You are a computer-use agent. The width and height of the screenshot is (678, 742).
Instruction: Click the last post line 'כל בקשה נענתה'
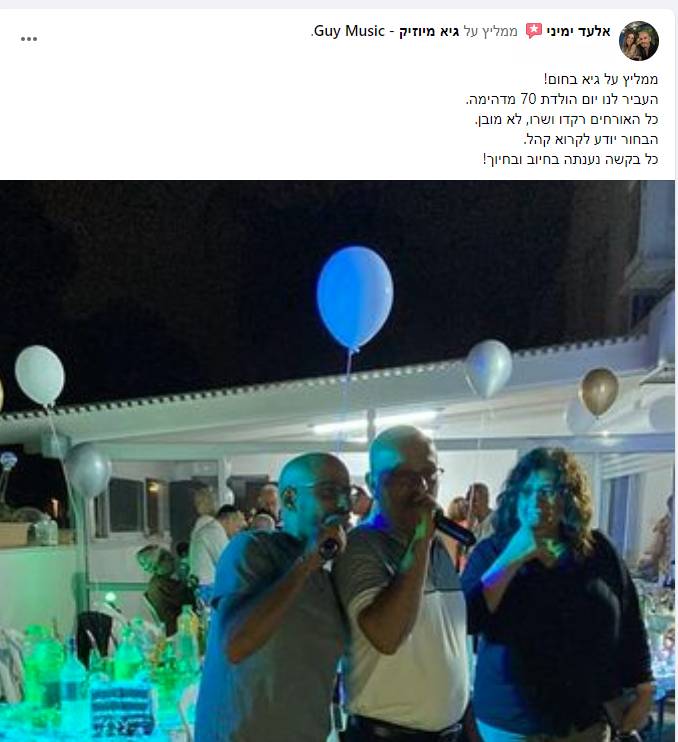click(x=570, y=159)
